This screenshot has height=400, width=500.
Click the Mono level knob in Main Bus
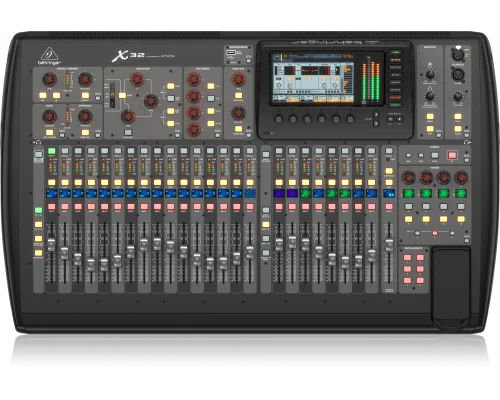click(x=238, y=80)
